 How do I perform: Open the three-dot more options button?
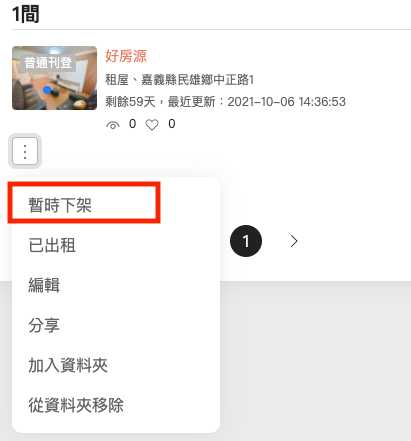25,151
